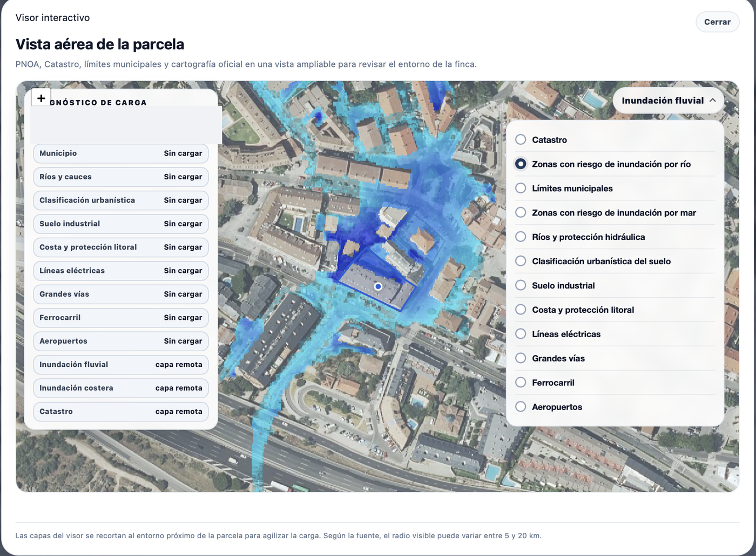Select the Límites municipales radio option
Image resolution: width=756 pixels, height=556 pixels.
pyautogui.click(x=521, y=188)
